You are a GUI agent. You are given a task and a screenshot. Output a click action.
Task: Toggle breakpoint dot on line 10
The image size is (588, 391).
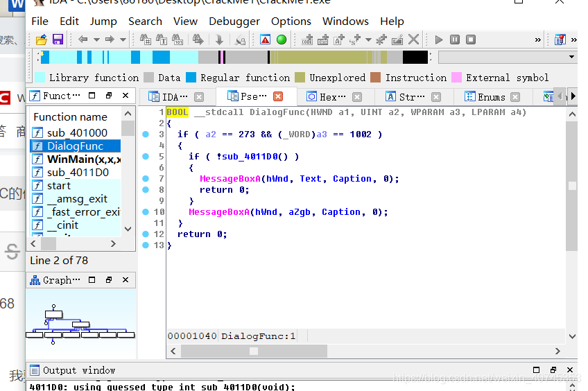pos(146,212)
